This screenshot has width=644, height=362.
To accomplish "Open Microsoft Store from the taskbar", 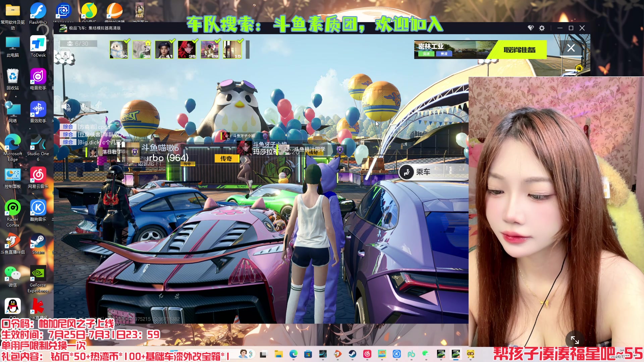I will tap(308, 354).
